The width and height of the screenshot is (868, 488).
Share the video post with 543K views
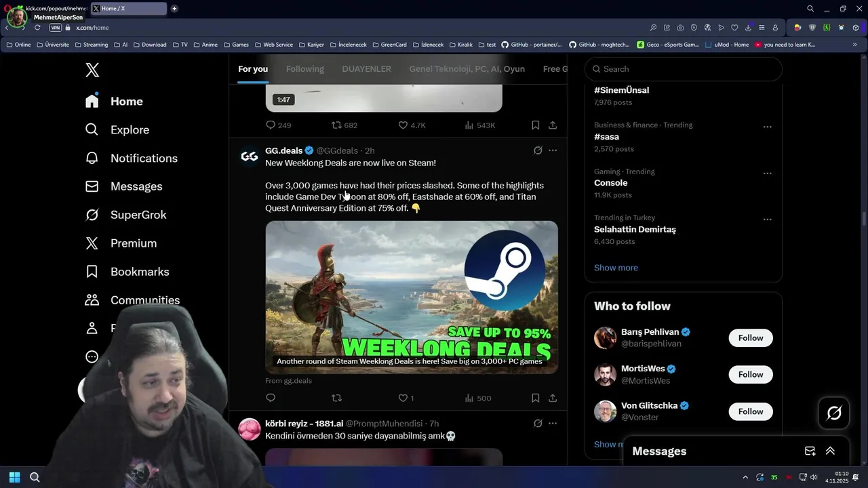(553, 125)
